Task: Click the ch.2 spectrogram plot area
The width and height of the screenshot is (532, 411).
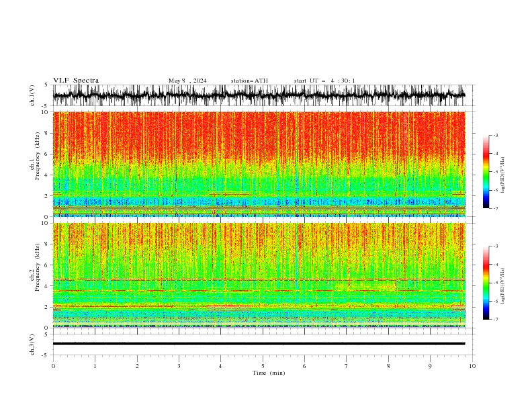Action: pyautogui.click(x=259, y=275)
